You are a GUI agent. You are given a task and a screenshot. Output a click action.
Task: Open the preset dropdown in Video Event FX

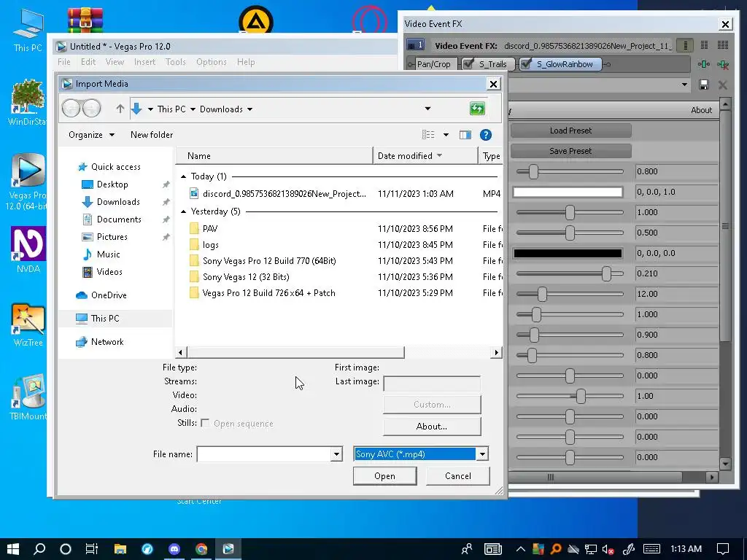click(x=684, y=85)
